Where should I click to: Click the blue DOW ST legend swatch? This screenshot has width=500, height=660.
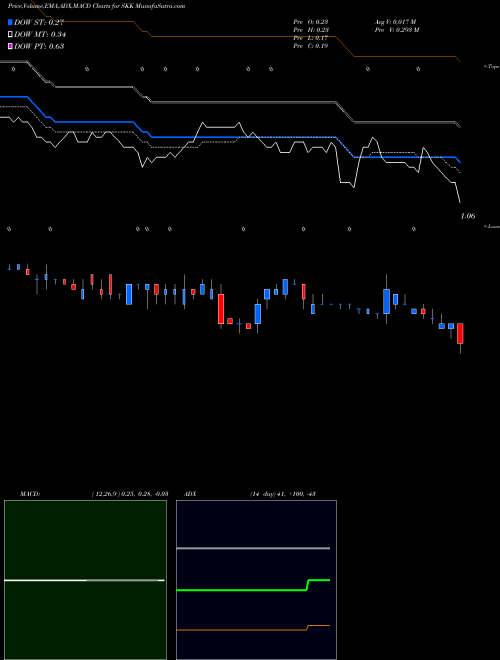[10, 22]
